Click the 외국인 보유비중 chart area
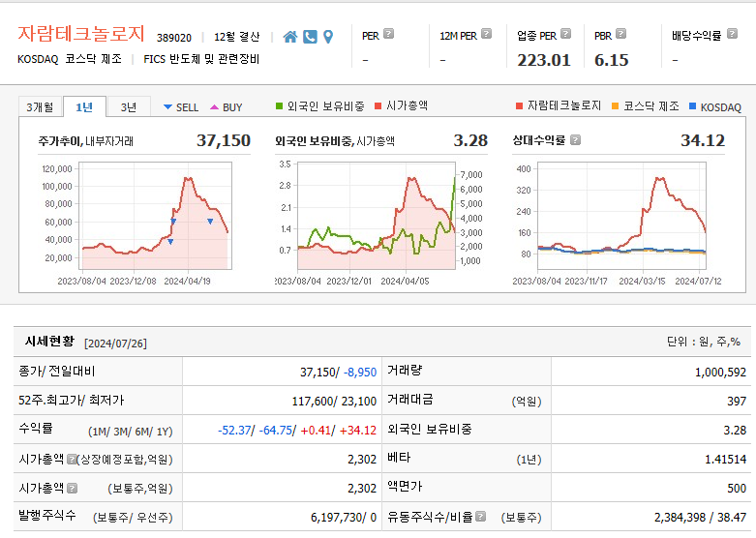 (x=377, y=216)
